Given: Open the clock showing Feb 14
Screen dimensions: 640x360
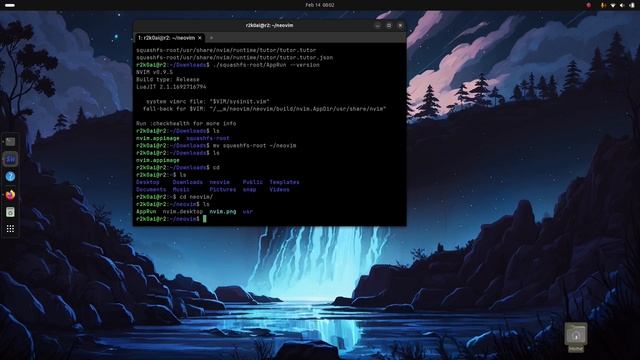Looking at the screenshot, I should coord(320,5).
